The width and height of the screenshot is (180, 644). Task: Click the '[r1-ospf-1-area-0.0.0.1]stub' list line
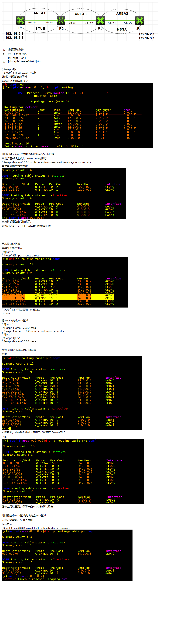[x=25, y=61]
